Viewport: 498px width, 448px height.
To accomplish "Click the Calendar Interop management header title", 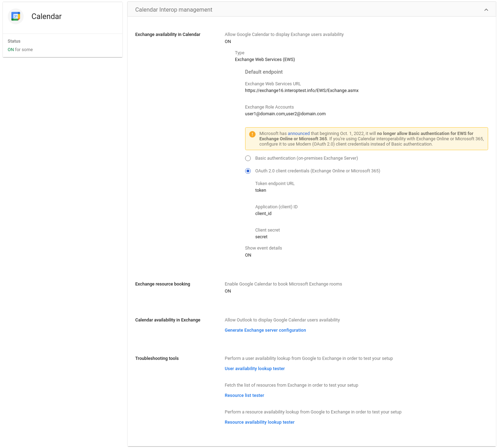I will [x=174, y=10].
